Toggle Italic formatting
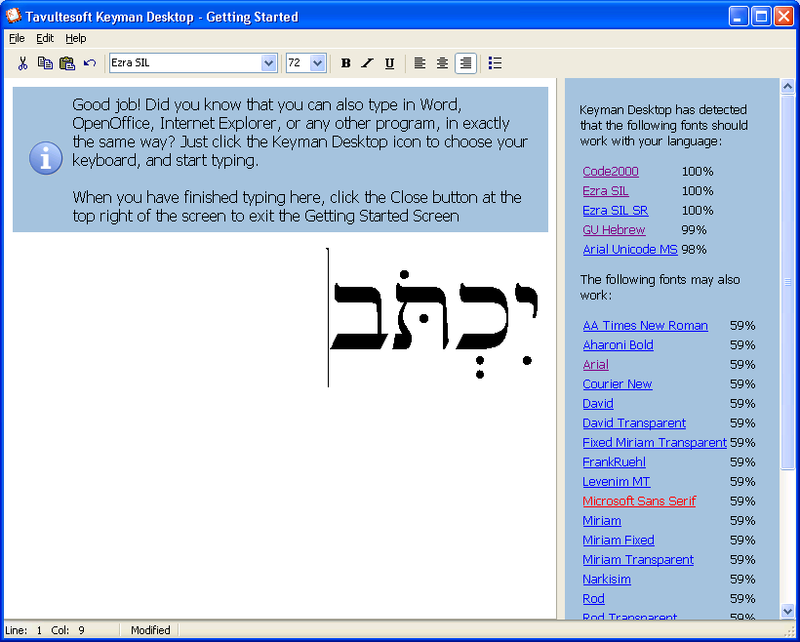 click(x=367, y=63)
